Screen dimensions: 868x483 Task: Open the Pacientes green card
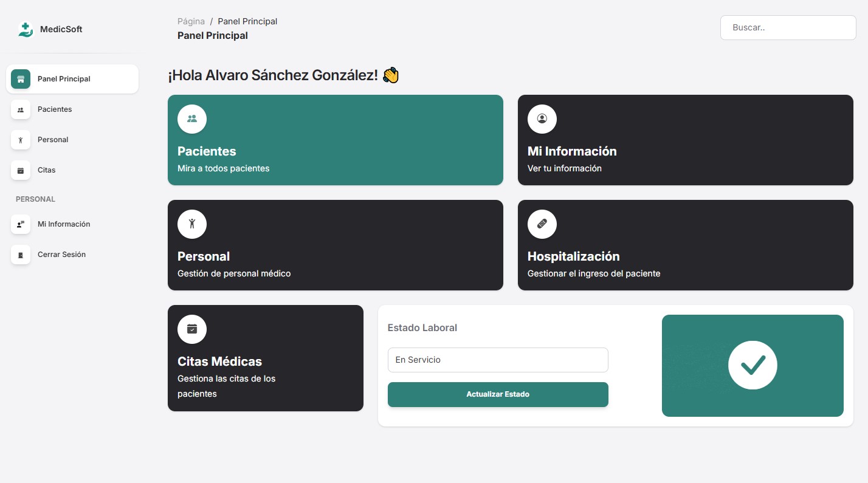(x=335, y=140)
